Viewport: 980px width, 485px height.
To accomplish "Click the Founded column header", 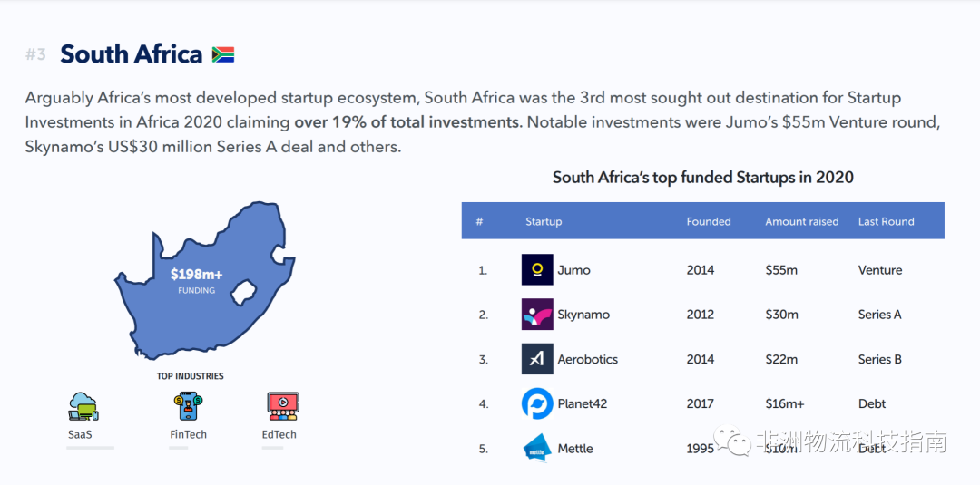I will click(x=709, y=221).
